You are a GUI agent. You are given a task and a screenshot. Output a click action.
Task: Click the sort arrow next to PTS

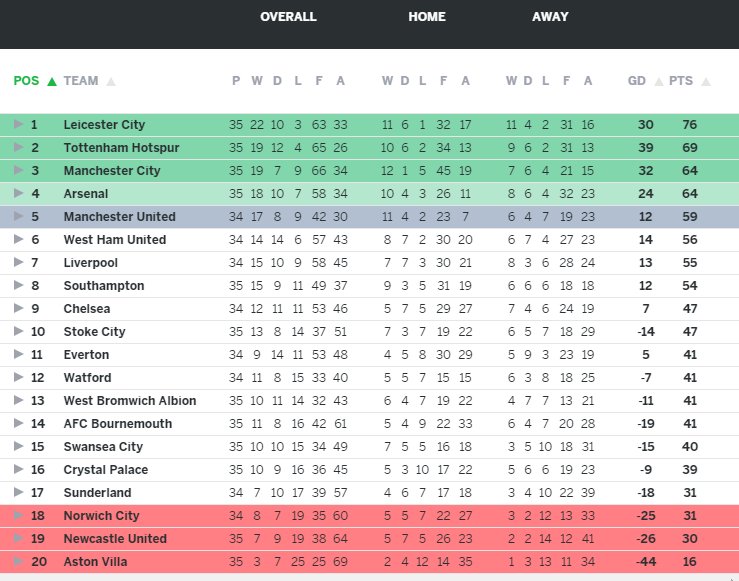(x=705, y=82)
